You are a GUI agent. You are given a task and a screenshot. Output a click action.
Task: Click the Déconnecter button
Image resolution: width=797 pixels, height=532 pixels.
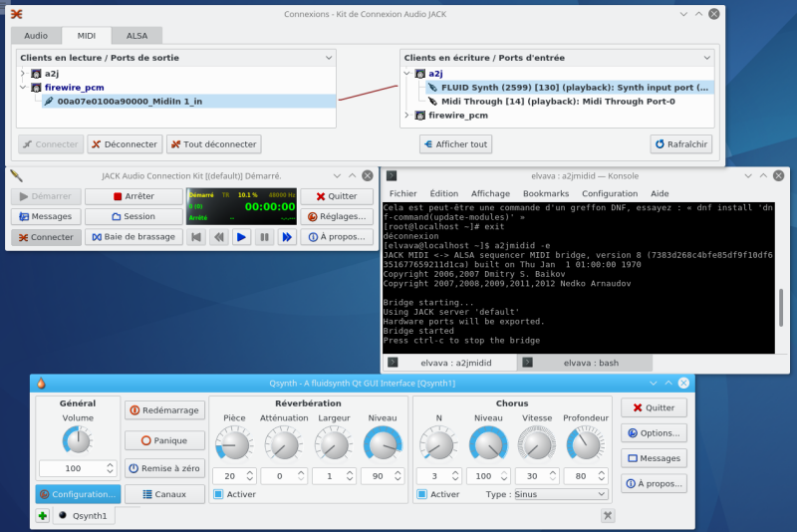pyautogui.click(x=125, y=144)
